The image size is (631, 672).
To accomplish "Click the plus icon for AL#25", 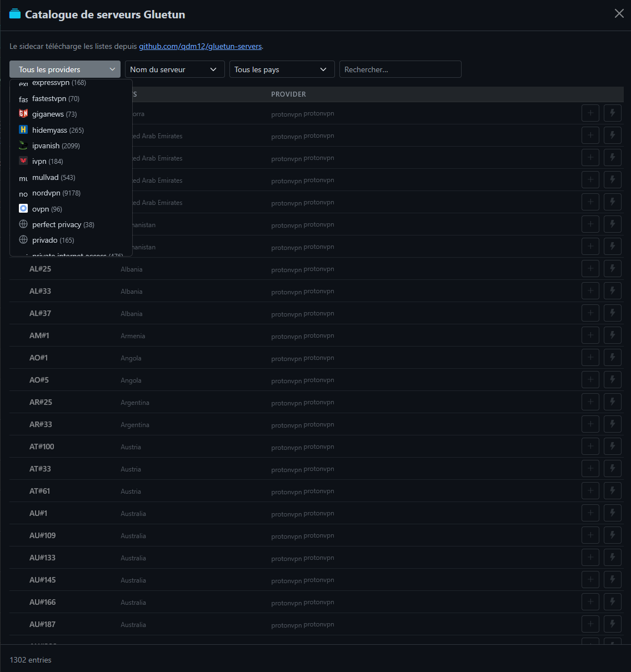I will (590, 268).
